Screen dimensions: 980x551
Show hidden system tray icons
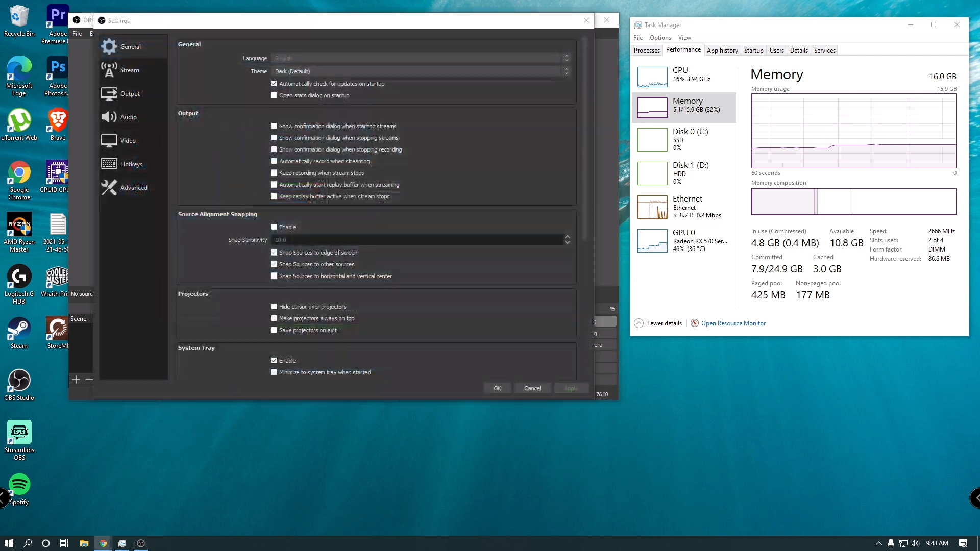878,543
